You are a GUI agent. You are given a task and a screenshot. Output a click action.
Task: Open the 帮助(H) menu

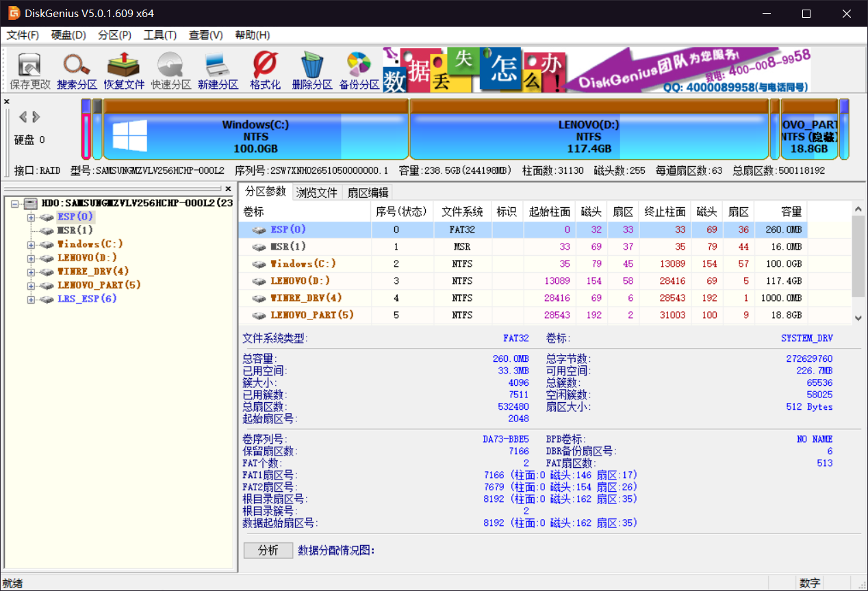pos(252,35)
